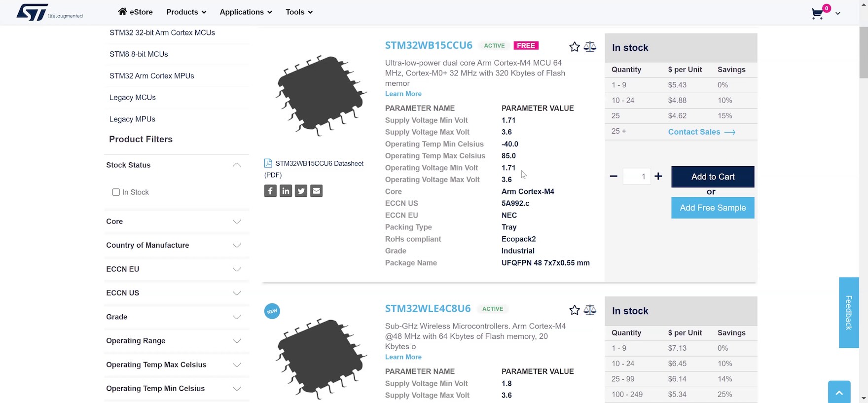Share product via LinkedIn icon
The image size is (868, 403).
286,191
